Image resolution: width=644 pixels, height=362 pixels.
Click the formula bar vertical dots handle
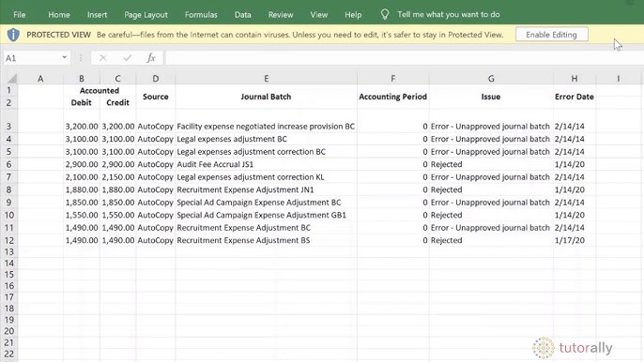(81, 58)
